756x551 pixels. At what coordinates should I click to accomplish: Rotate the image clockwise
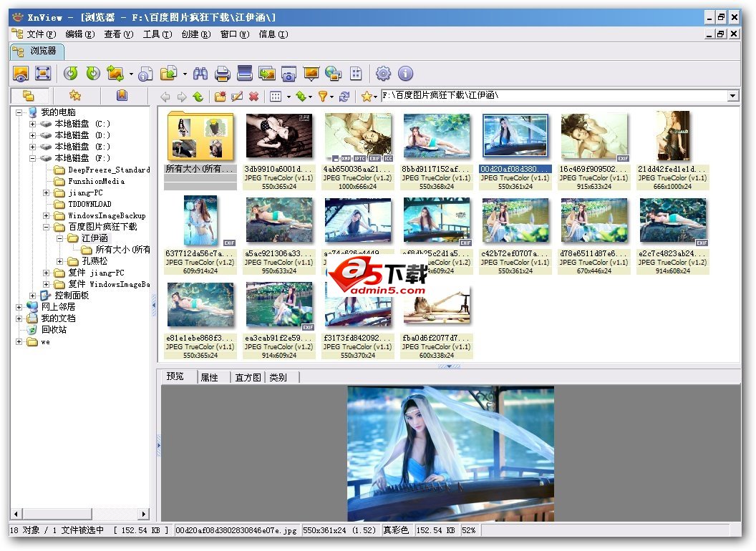[93, 74]
